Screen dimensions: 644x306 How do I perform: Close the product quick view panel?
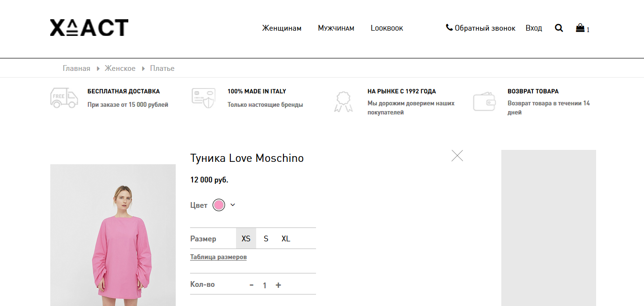point(457,156)
